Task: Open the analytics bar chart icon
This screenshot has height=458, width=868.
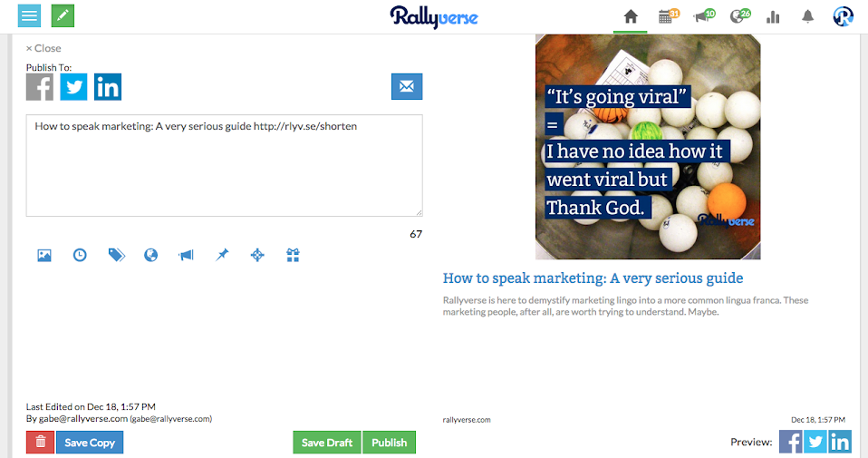Action: (x=773, y=18)
